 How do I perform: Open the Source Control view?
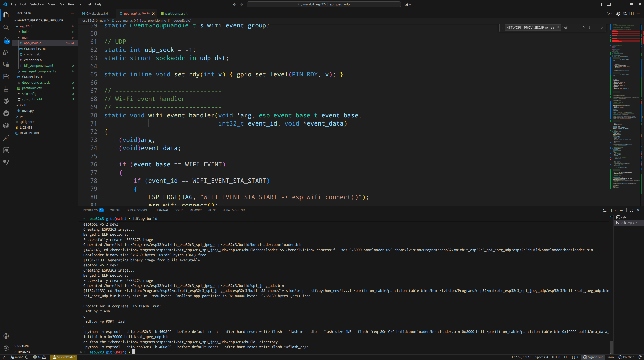click(x=6, y=40)
